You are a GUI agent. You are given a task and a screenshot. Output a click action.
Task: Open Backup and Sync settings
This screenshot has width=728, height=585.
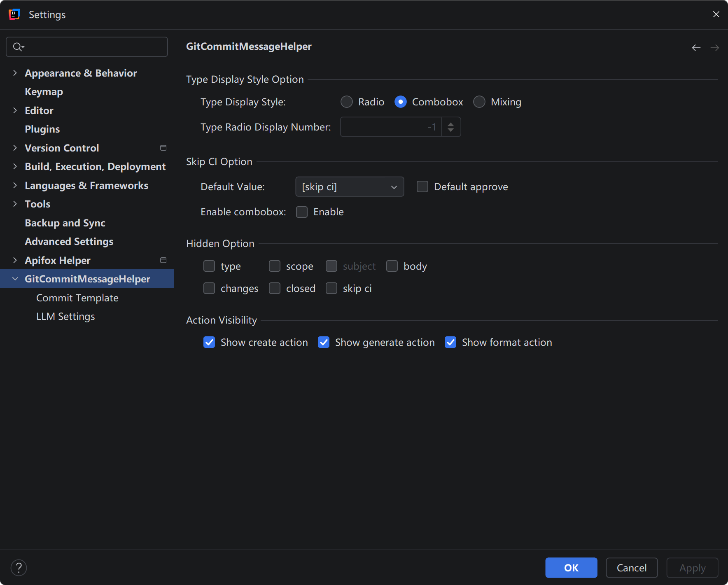pyautogui.click(x=65, y=223)
